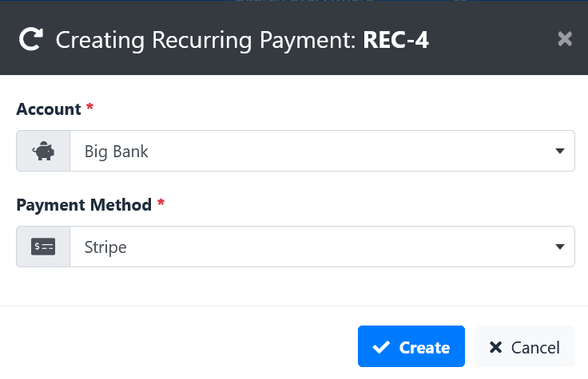Click empty space below the Stripe field

[x=294, y=286]
